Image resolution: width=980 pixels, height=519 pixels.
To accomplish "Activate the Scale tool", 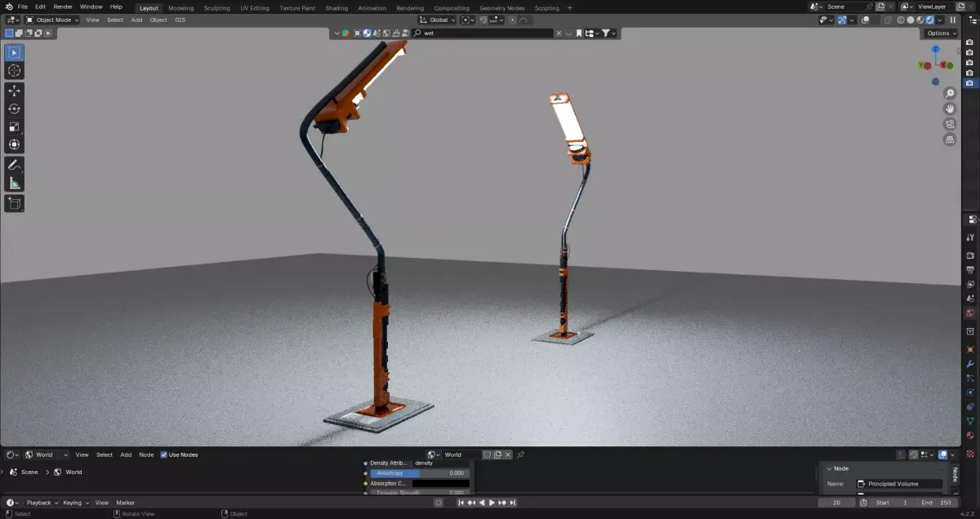I will point(13,126).
